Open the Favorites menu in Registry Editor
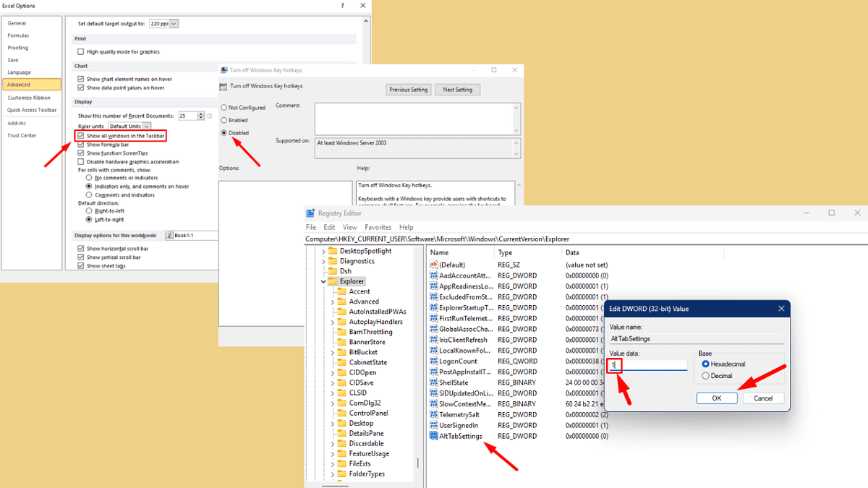The width and height of the screenshot is (868, 488). (378, 226)
